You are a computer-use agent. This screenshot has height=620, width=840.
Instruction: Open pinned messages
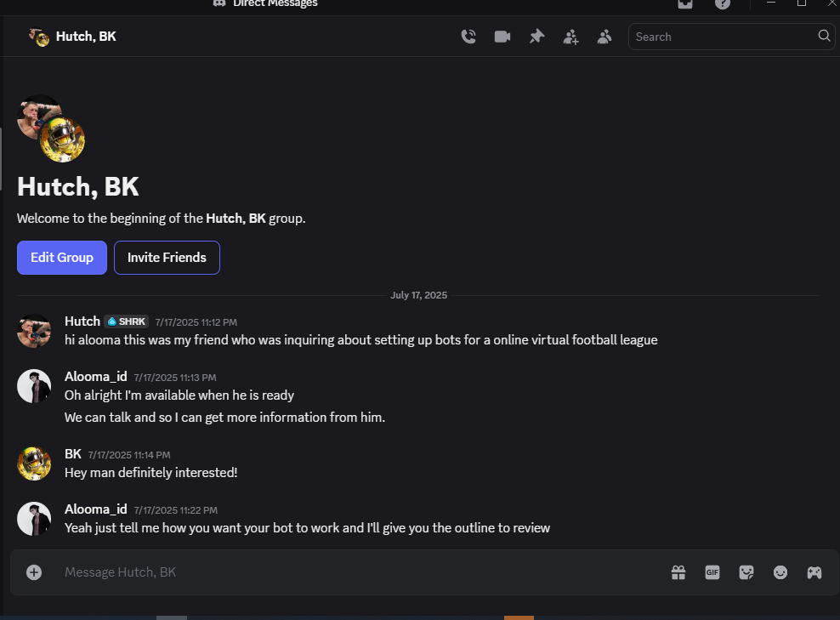[536, 37]
